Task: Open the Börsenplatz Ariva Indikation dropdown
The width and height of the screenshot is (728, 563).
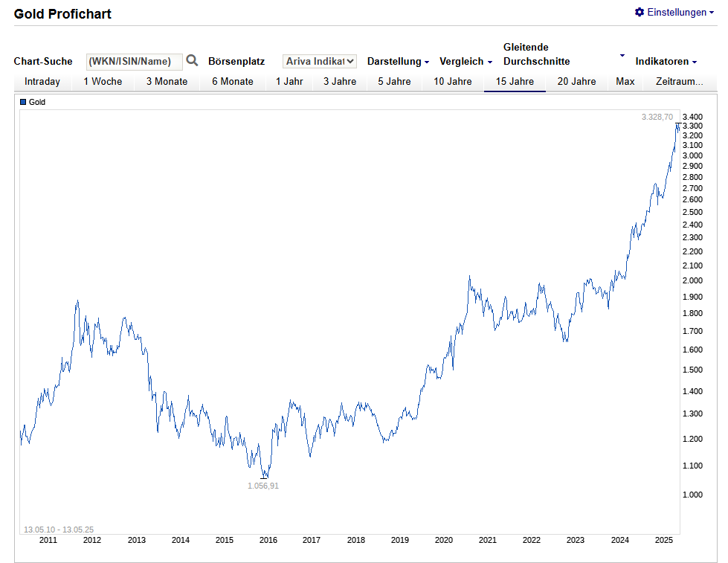Action: point(320,62)
